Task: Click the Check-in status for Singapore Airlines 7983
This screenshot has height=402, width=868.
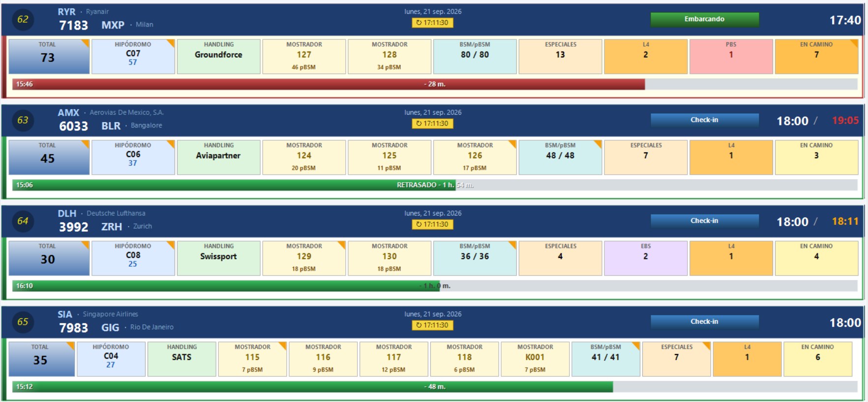Action: point(704,322)
